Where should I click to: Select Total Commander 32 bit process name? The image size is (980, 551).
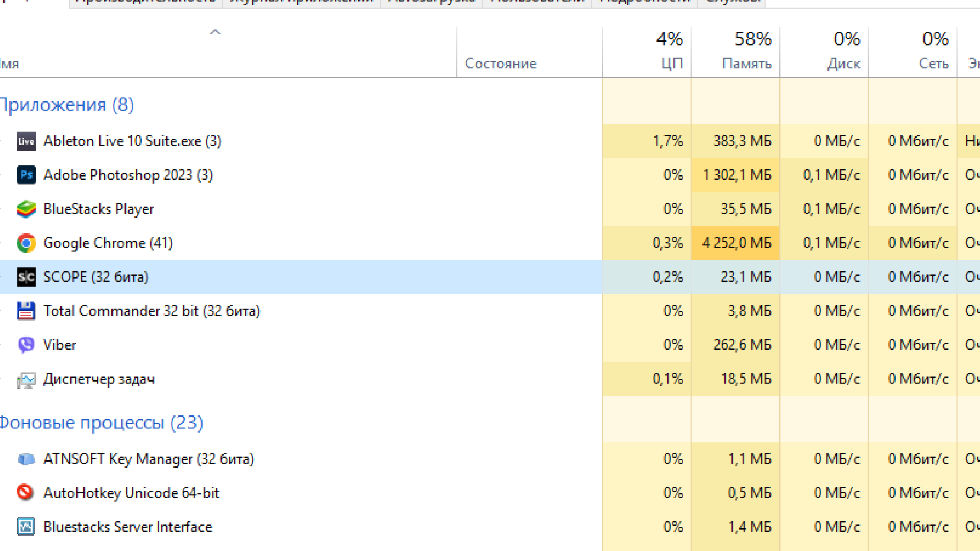point(152,311)
